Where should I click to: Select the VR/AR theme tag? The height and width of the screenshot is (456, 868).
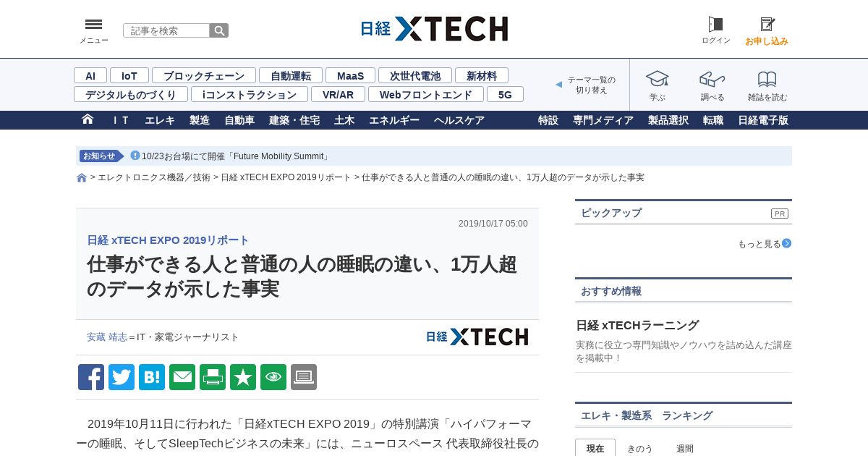(338, 94)
